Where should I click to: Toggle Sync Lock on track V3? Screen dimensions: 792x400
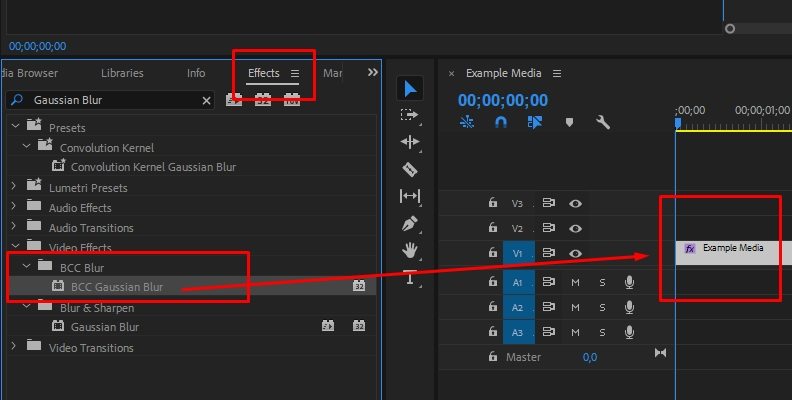(549, 203)
